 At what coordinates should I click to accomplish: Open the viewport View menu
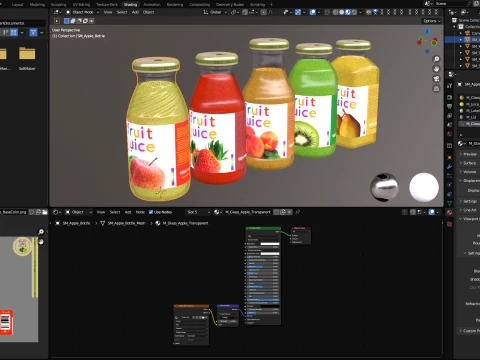click(108, 12)
